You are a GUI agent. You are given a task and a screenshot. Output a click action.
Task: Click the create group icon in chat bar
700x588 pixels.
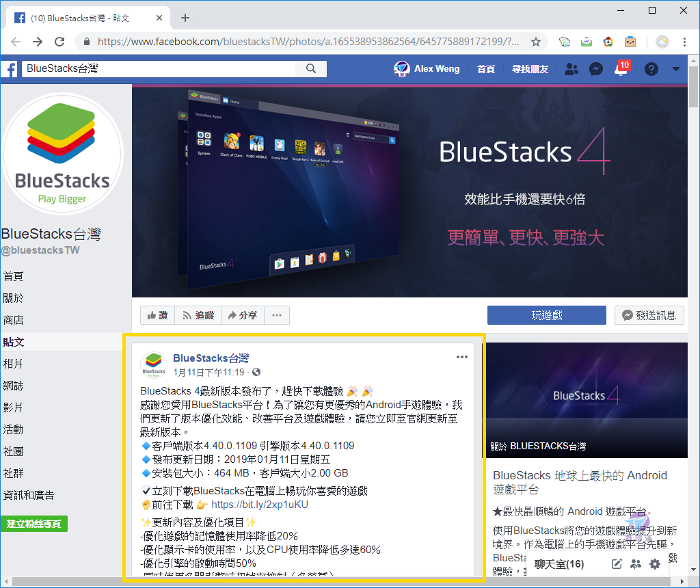[x=636, y=564]
